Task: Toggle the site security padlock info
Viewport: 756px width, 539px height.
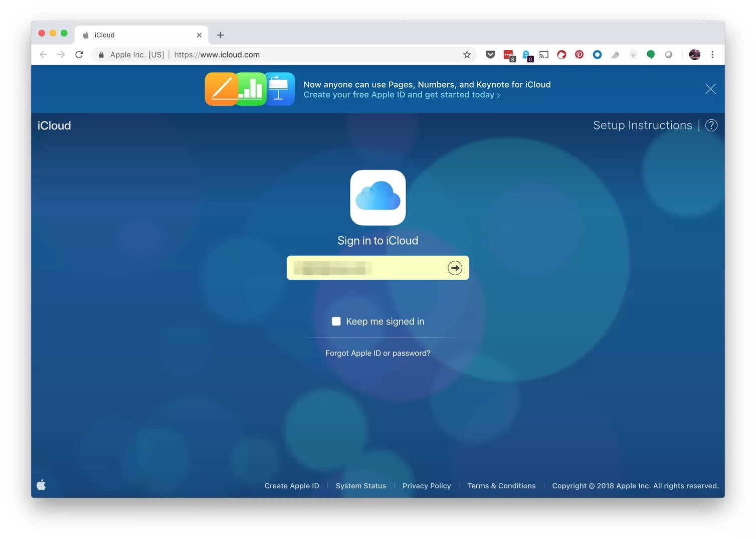Action: [101, 55]
